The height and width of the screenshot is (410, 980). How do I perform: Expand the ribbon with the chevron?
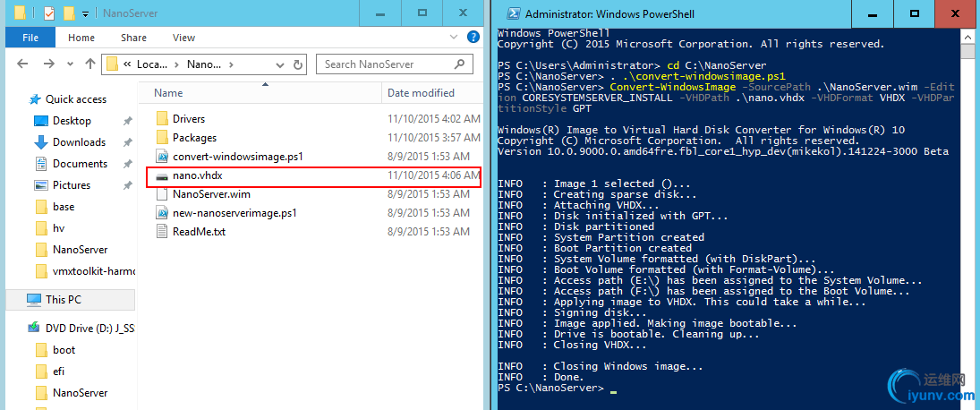[455, 38]
